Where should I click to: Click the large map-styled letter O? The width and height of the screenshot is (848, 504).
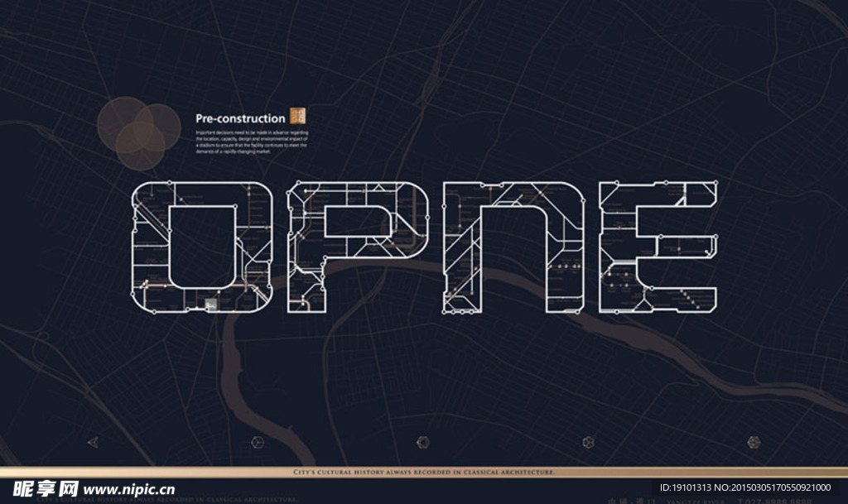pos(201,247)
